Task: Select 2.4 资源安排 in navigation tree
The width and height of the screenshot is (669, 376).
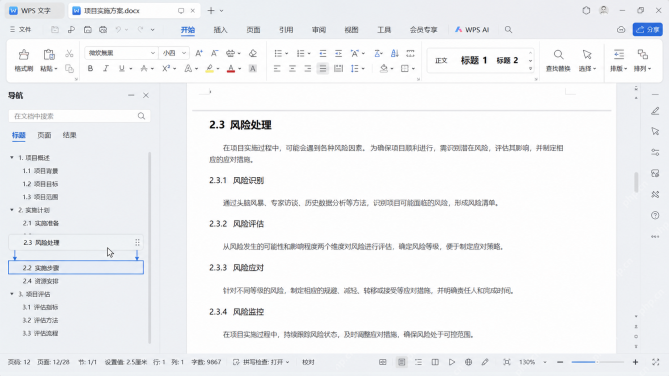Action: coord(41,281)
